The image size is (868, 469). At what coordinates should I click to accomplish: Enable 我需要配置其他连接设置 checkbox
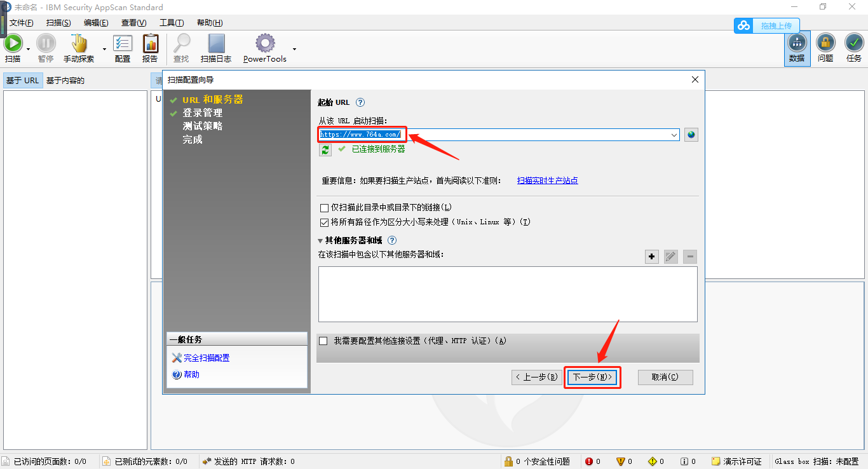[x=323, y=341]
